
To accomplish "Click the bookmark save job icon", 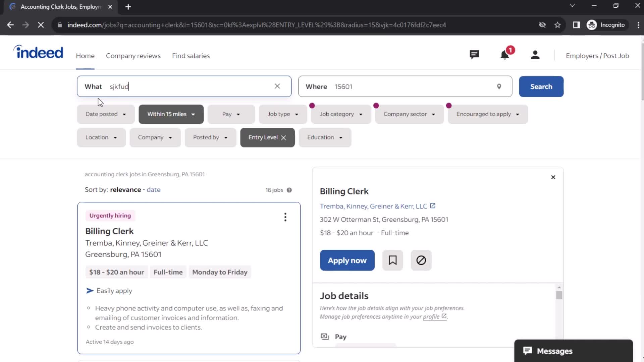I will click(393, 260).
